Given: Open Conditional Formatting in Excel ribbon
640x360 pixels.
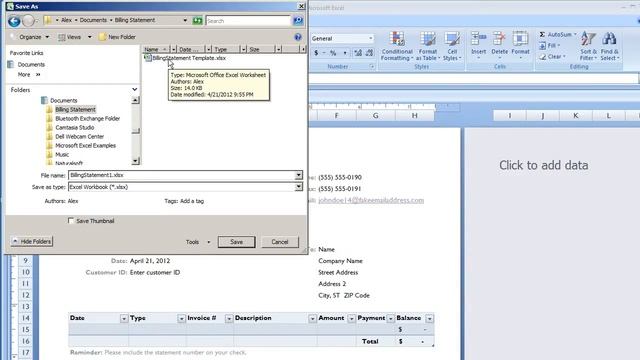Looking at the screenshot, I should point(397,46).
